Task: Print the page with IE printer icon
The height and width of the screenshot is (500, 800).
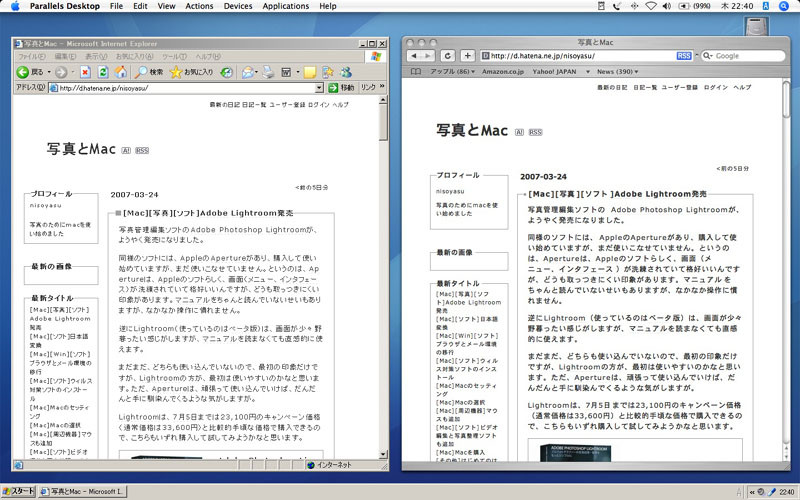Action: coord(268,72)
